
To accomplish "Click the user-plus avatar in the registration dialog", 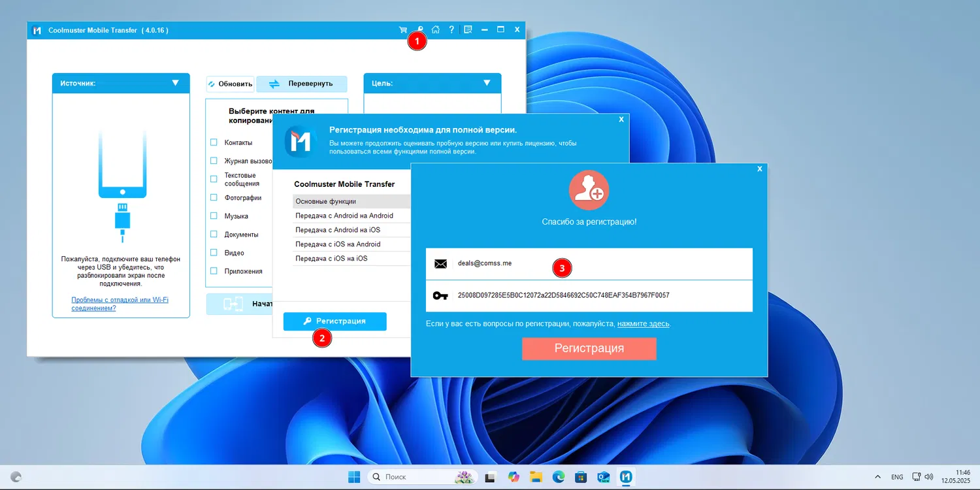I will [589, 190].
